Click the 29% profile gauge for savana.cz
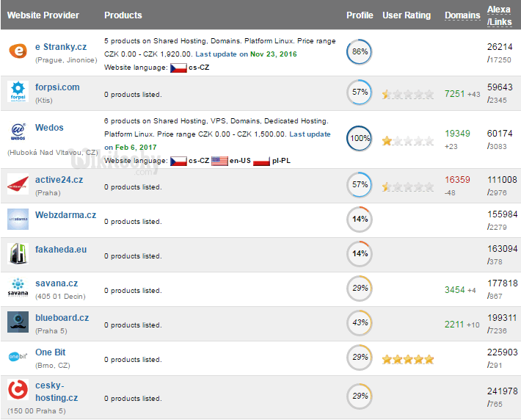Screen dimensions: 521x420 coord(360,289)
